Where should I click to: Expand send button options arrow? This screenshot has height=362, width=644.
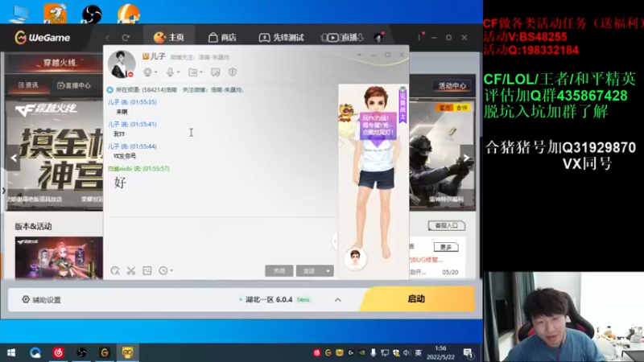(328, 271)
